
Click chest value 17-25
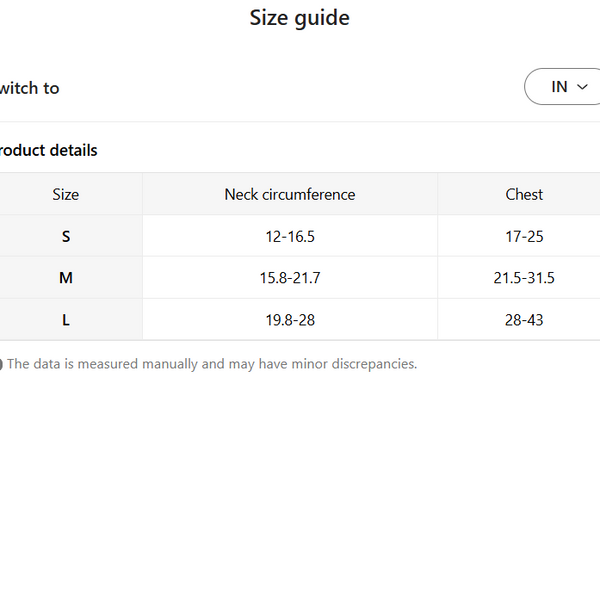[524, 236]
